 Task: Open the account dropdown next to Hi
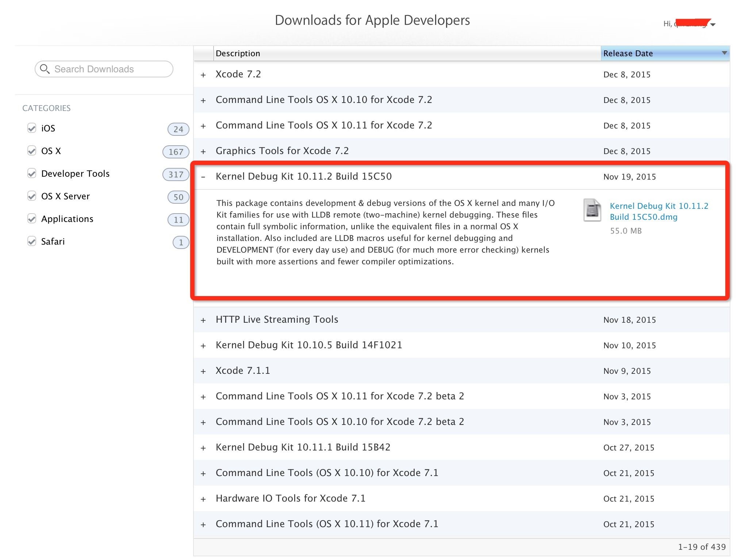(713, 25)
